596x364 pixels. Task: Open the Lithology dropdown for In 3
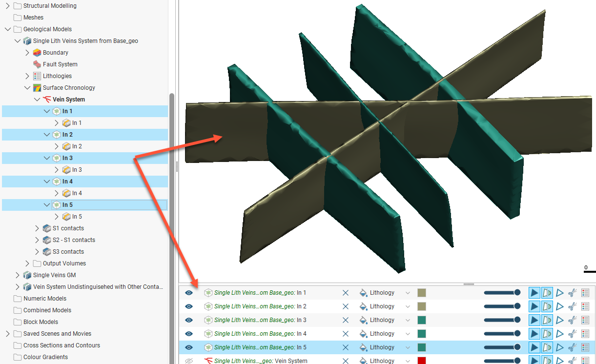[x=408, y=320]
